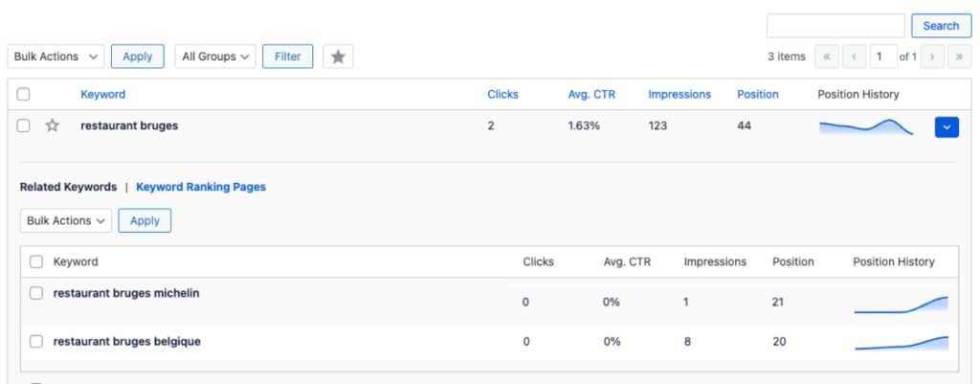
Task: Sort by the Impressions column header
Action: point(679,95)
